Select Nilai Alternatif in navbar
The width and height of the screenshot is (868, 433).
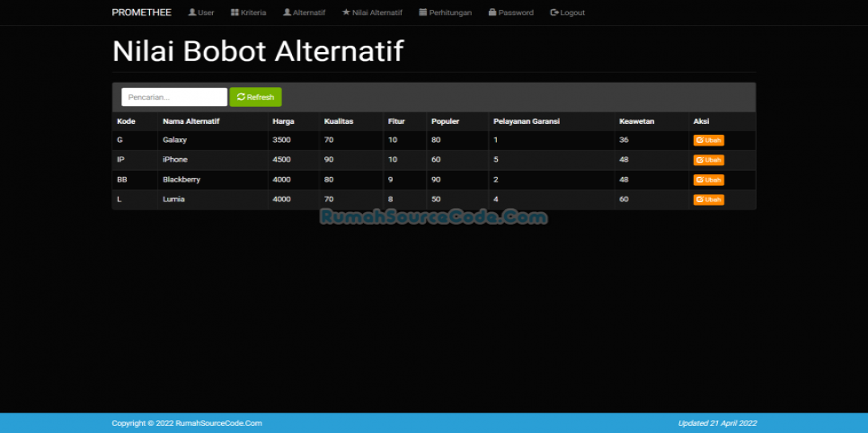pos(372,13)
